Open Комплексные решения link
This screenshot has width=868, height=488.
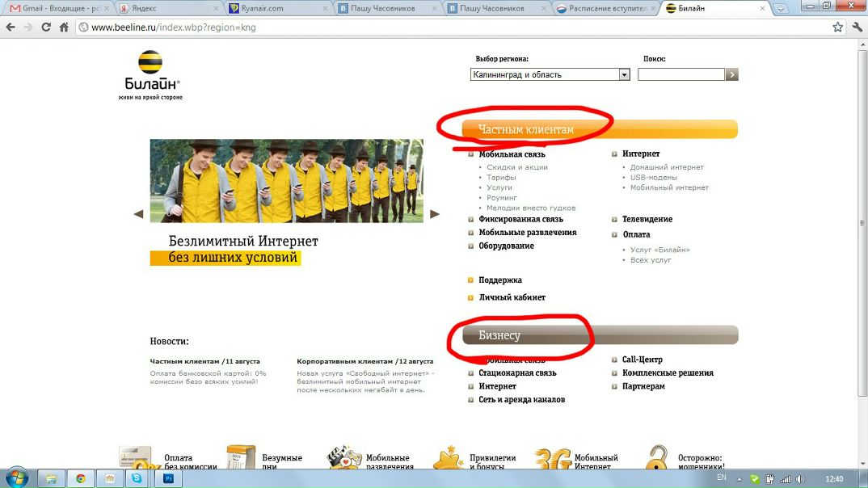pos(668,373)
